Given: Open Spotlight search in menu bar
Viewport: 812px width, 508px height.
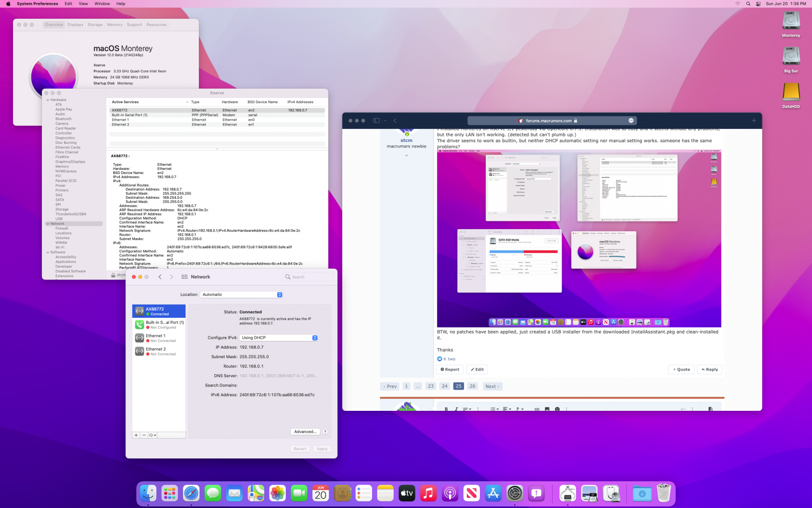Looking at the screenshot, I should tap(748, 4).
